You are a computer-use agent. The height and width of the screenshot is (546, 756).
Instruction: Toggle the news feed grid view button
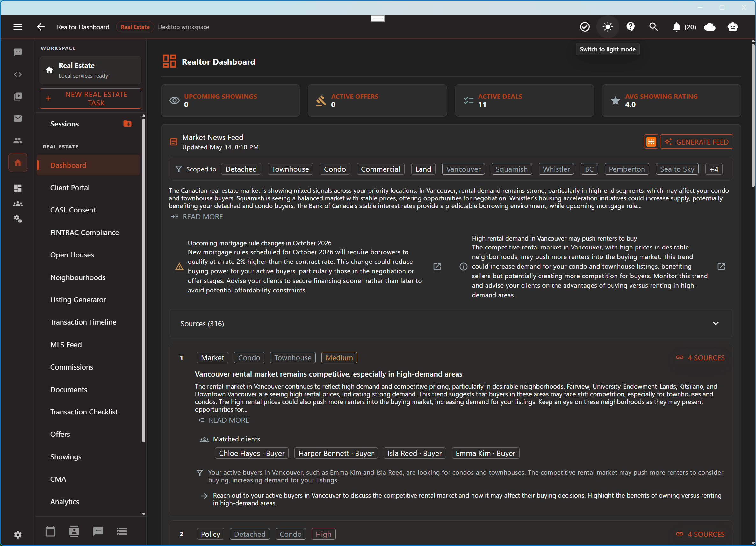[x=651, y=142]
